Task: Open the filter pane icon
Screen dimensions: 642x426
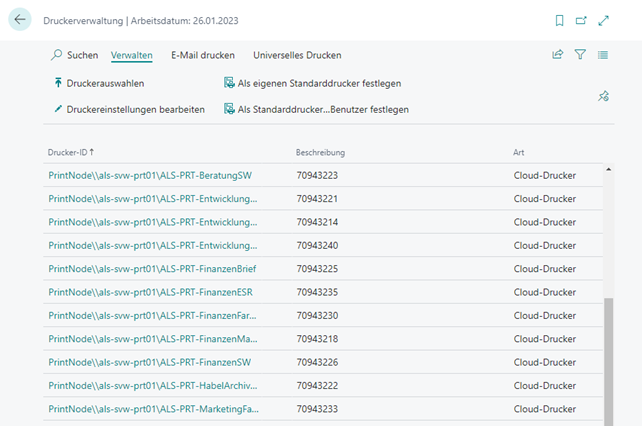Action: tap(580, 55)
